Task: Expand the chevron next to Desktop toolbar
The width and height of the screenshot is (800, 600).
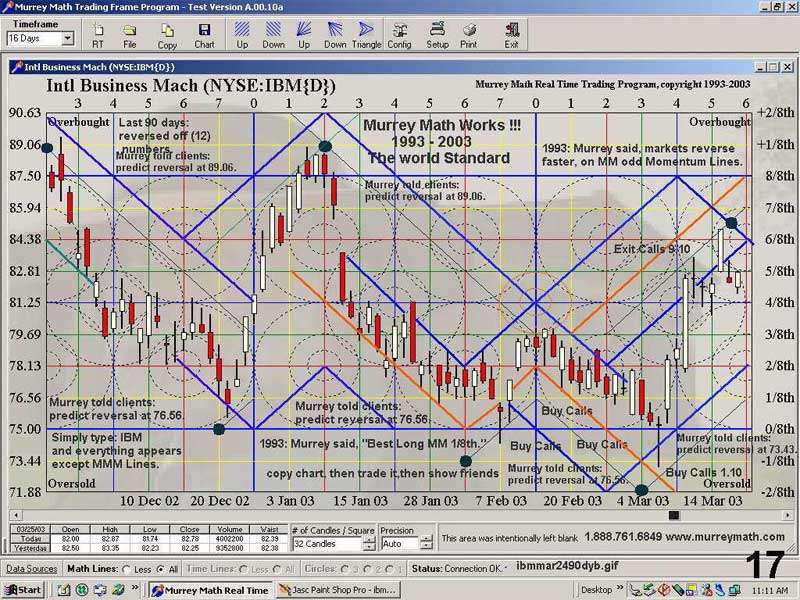Action: point(619,589)
